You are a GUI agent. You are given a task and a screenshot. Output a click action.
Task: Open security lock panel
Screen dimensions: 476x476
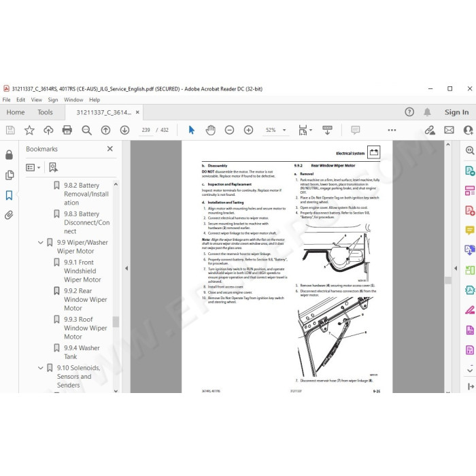(x=9, y=155)
